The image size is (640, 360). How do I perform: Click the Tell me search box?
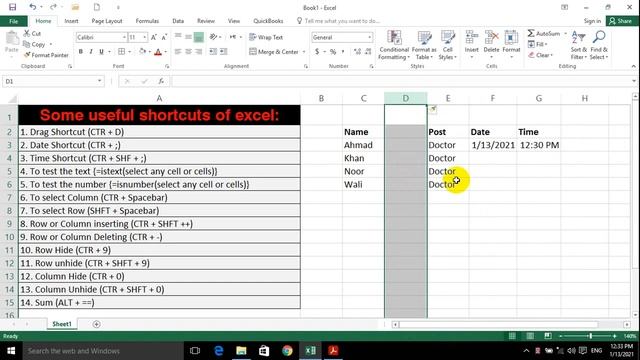click(x=342, y=21)
